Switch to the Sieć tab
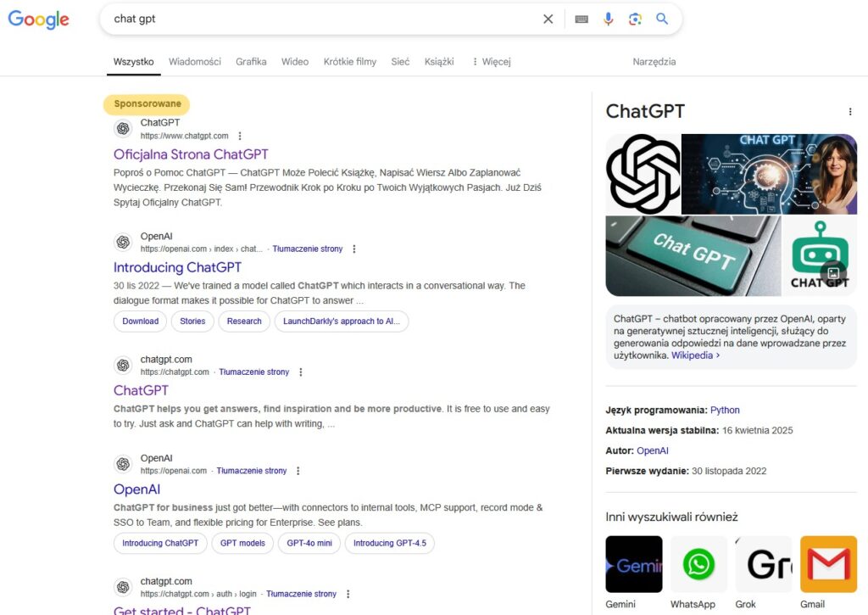 [400, 61]
